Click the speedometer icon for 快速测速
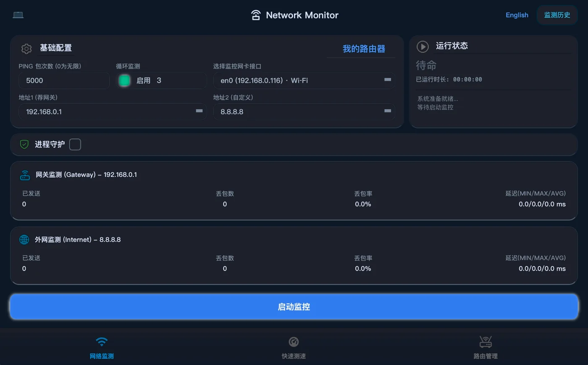Image resolution: width=588 pixels, height=365 pixels. [x=294, y=342]
